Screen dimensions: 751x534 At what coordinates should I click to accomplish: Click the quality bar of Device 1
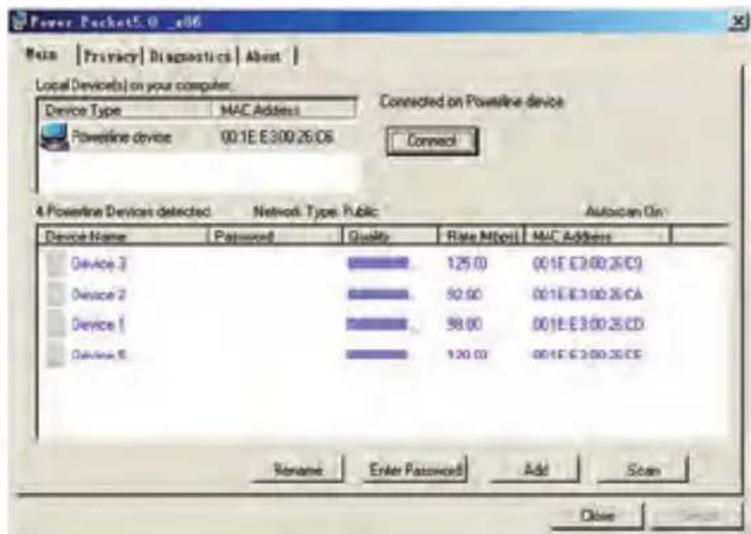point(377,325)
